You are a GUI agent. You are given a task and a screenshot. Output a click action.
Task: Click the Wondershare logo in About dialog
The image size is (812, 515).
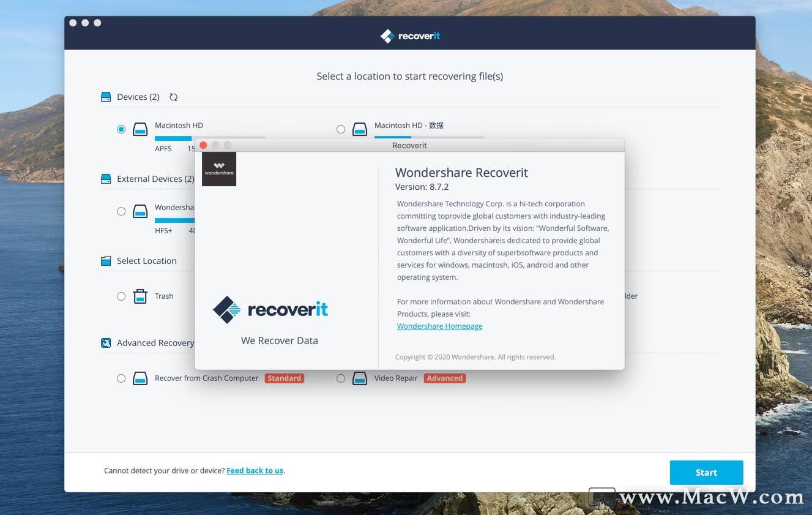click(x=219, y=169)
